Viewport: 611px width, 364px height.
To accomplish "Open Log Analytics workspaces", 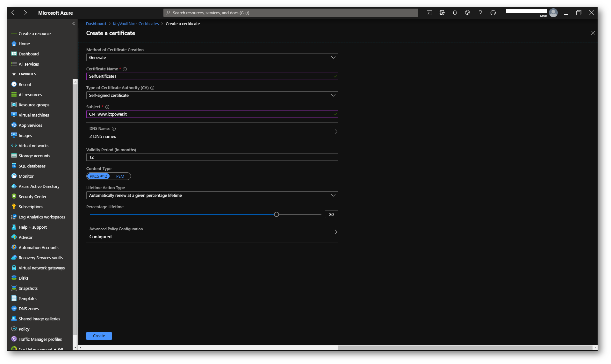I will (42, 217).
